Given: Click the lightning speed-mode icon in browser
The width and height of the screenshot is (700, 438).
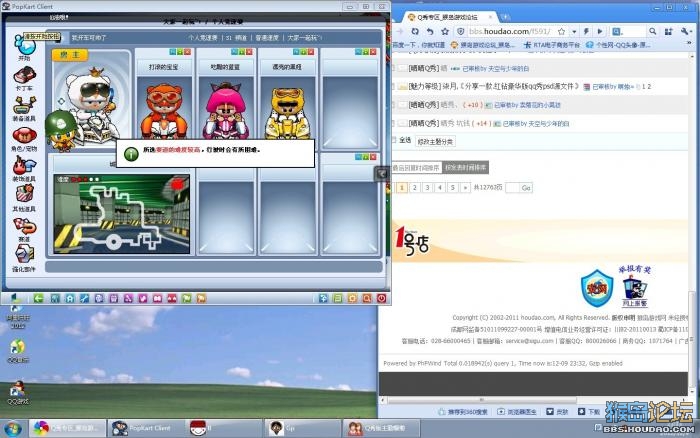Looking at the screenshot, I should pos(586,31).
